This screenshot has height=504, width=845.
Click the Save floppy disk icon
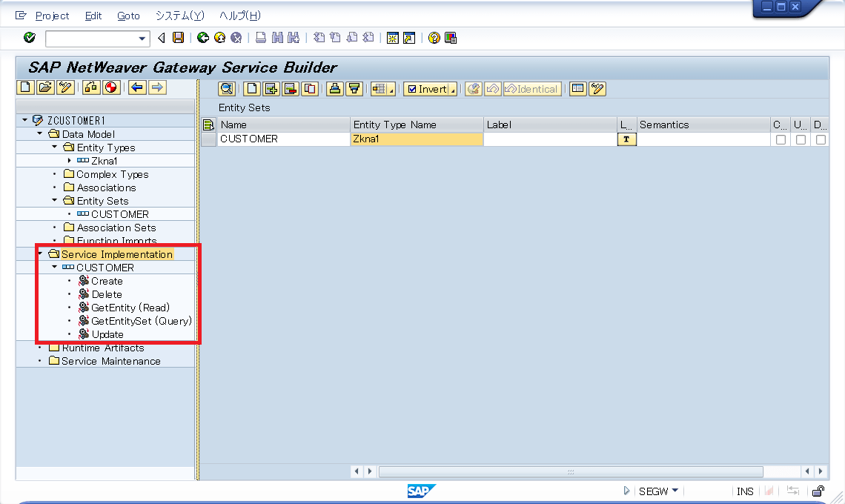click(179, 38)
